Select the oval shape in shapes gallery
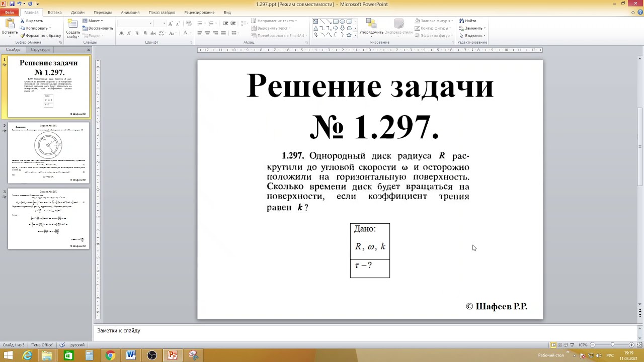The width and height of the screenshot is (644, 362). point(342,21)
